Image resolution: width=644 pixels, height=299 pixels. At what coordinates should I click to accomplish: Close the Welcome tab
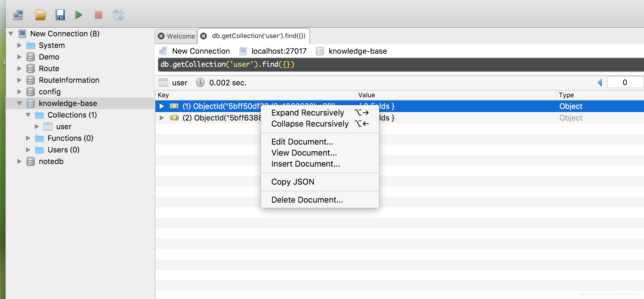pyautogui.click(x=161, y=36)
